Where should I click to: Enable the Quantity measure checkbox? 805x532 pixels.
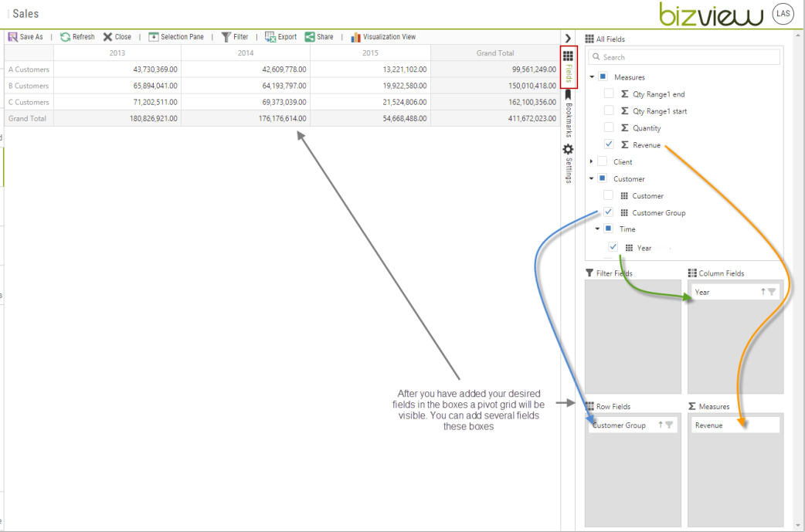click(609, 127)
